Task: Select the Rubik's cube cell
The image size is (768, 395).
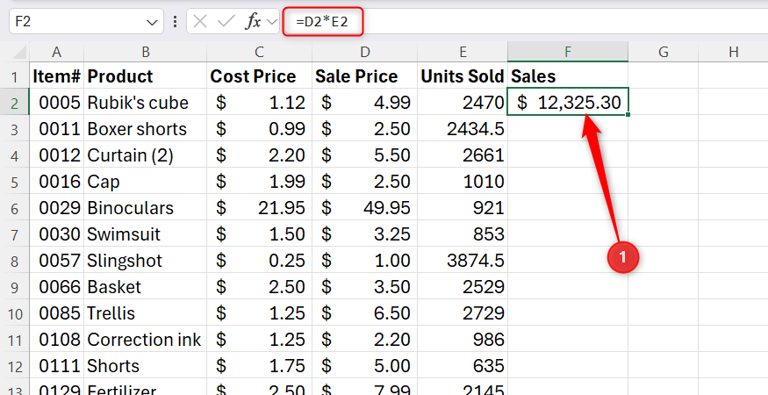Action: click(145, 102)
